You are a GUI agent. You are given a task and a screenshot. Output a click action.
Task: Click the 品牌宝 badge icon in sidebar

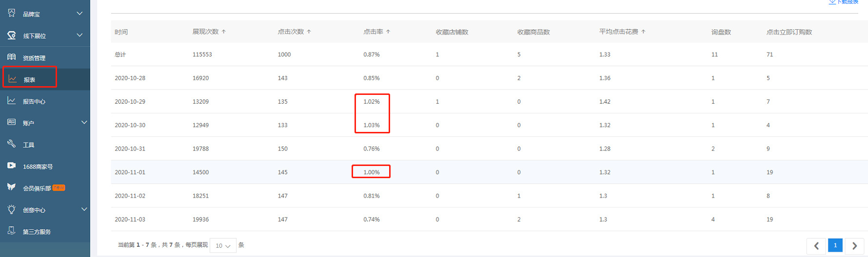(12, 13)
